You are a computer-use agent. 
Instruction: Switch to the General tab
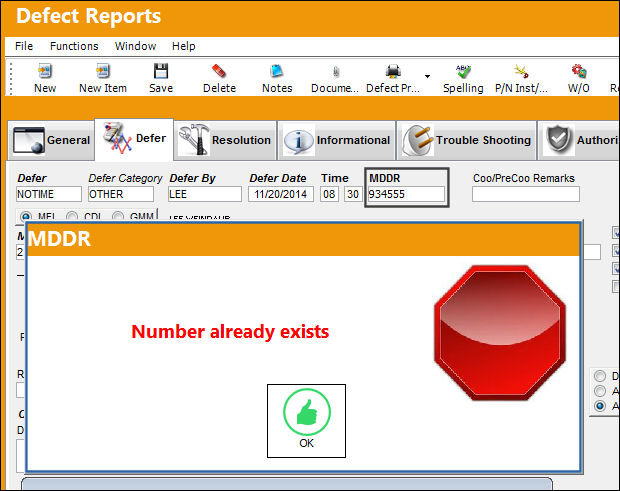51,140
